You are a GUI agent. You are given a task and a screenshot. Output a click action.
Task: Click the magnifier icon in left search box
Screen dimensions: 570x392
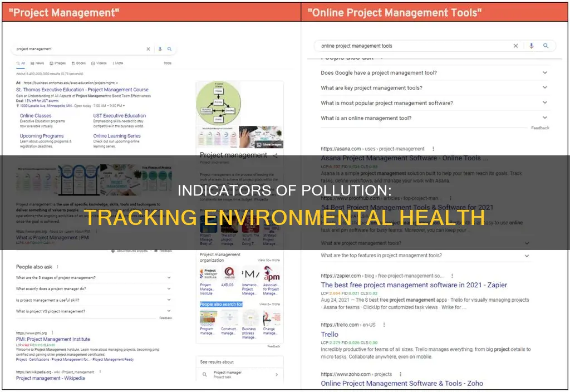(x=169, y=49)
